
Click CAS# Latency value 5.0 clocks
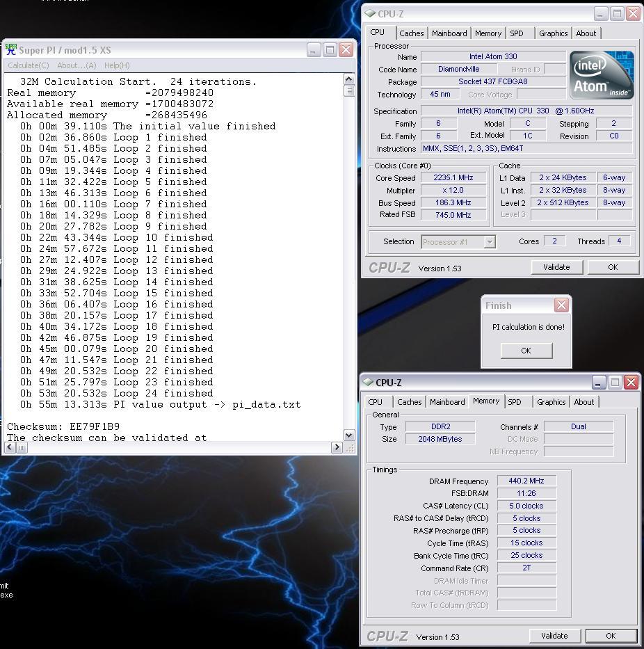pyautogui.click(x=526, y=506)
